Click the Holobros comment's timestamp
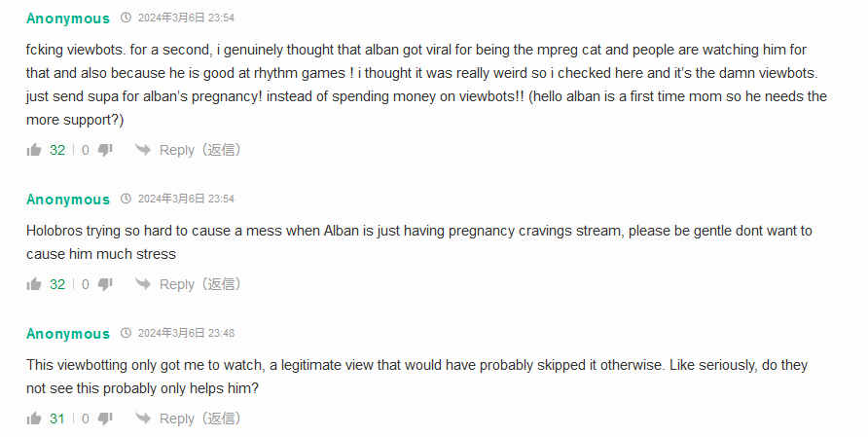This screenshot has width=868, height=437. pyautogui.click(x=186, y=199)
